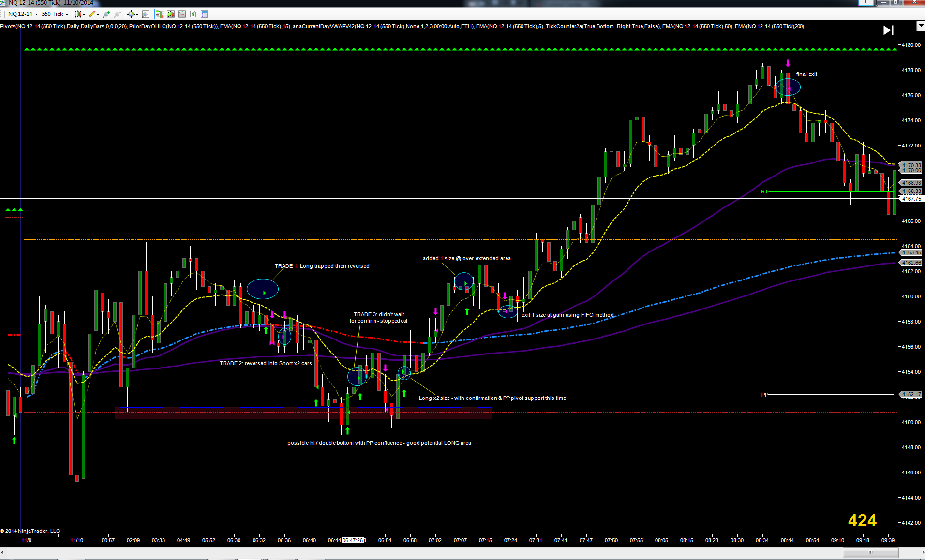Click 'TRADE 2: reversed into Short x2 cars' note
Image resolution: width=925 pixels, height=560 pixels.
[266, 363]
